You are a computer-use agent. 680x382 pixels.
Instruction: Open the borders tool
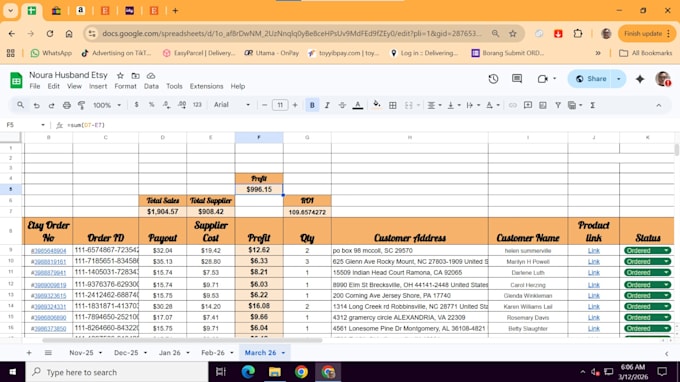[392, 105]
